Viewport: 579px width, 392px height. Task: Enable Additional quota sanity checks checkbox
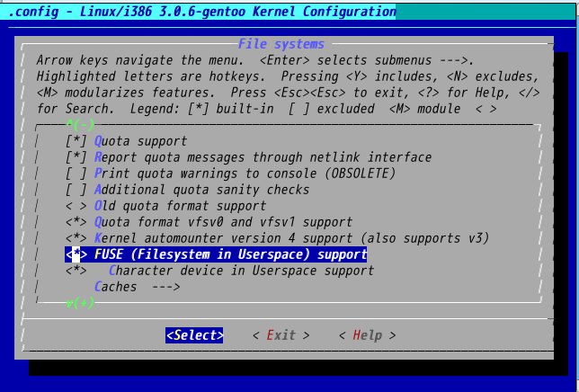[76, 190]
